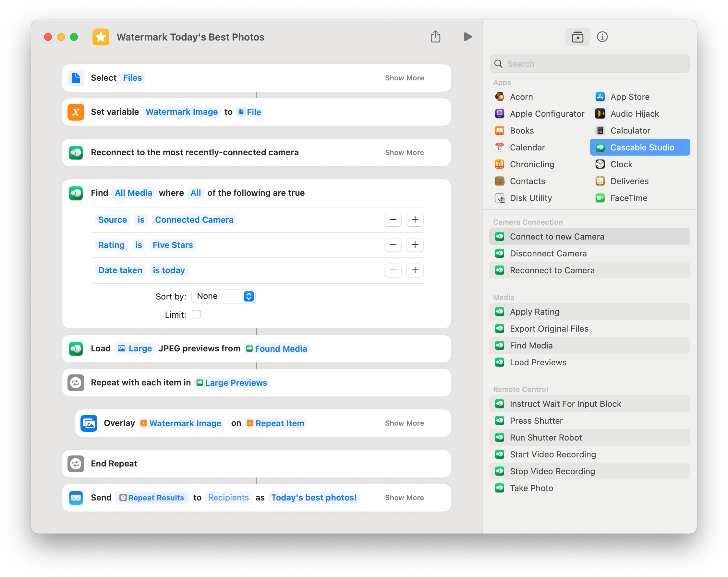The height and width of the screenshot is (577, 728).
Task: Open the action library panel icon
Action: pos(577,37)
